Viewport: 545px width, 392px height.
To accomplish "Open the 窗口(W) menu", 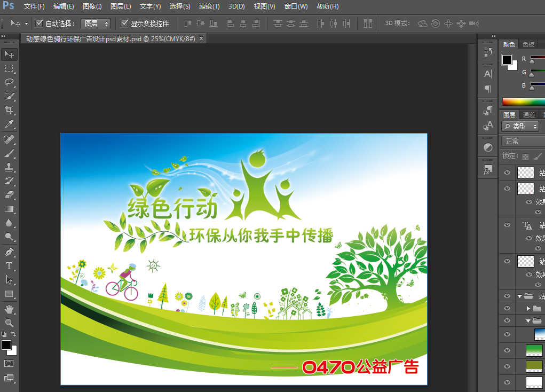I will [x=296, y=6].
